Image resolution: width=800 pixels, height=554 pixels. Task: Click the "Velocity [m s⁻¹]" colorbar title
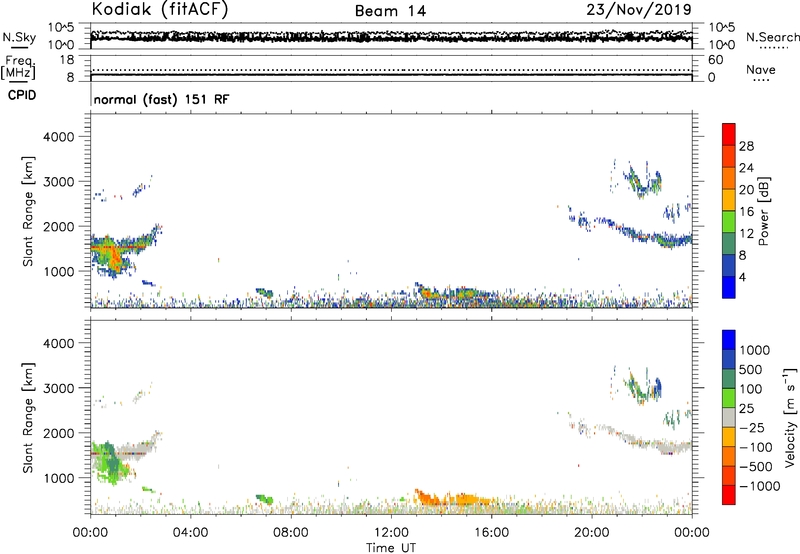[790, 417]
